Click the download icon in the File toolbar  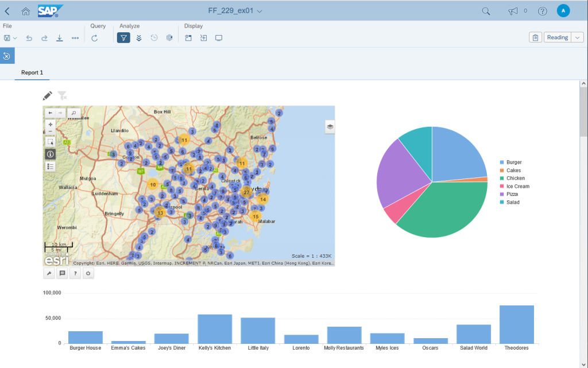pyautogui.click(x=59, y=38)
